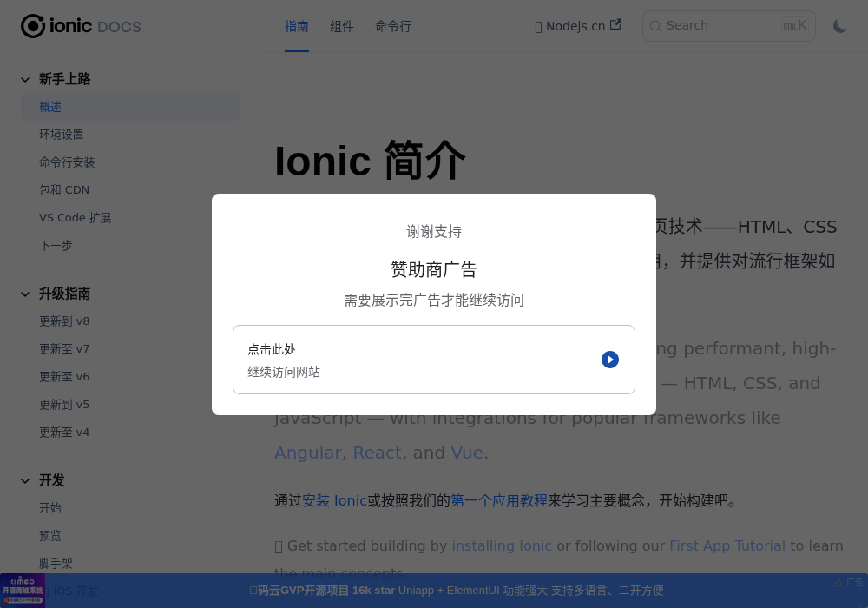Collapse the 开发 section
The height and width of the screenshot is (608, 868).
click(25, 480)
